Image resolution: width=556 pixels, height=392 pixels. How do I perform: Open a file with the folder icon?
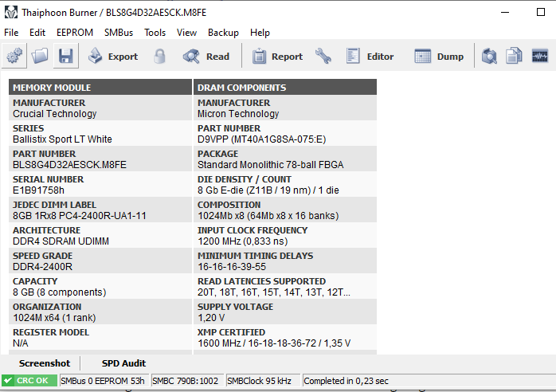tap(40, 56)
